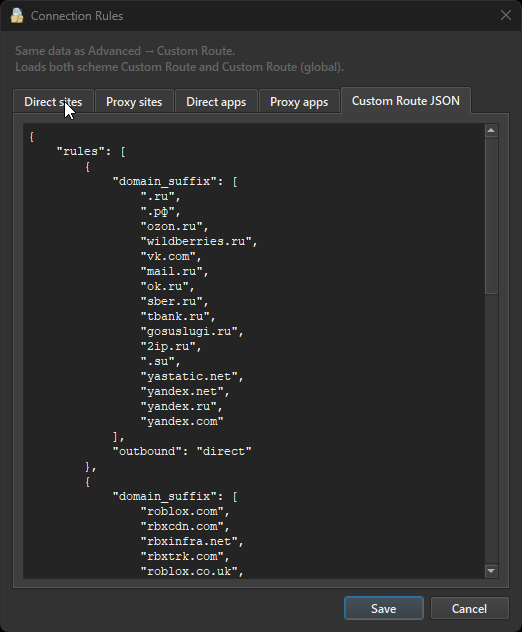Click the "roblox.com" entry in the JSON
522x632 pixels.
pyautogui.click(x=185, y=511)
